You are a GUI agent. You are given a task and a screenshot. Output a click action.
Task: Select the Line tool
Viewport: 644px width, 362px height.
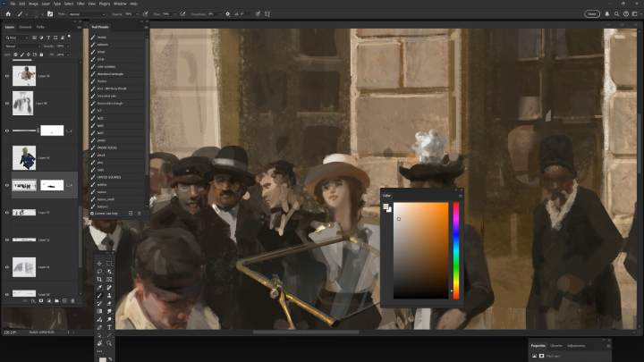(x=109, y=335)
